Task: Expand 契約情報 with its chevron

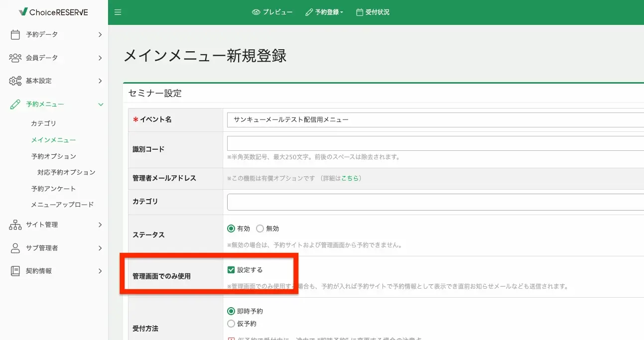Action: 100,271
